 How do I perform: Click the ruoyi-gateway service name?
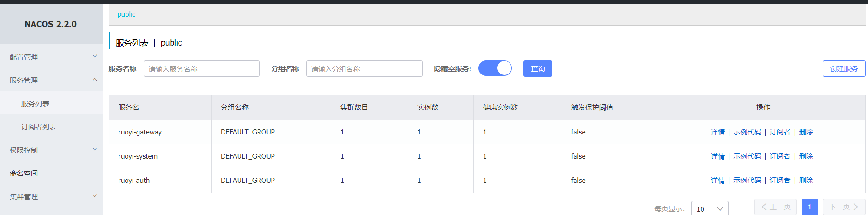[x=140, y=132]
